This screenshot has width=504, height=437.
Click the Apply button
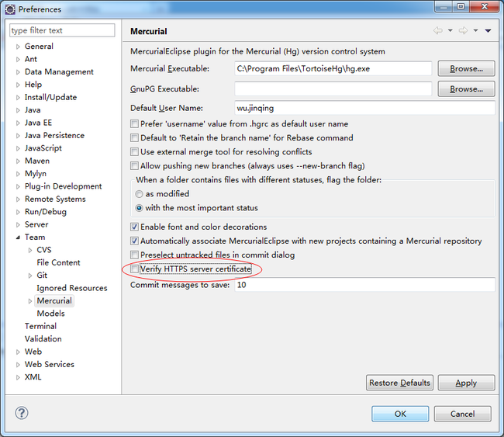(466, 383)
